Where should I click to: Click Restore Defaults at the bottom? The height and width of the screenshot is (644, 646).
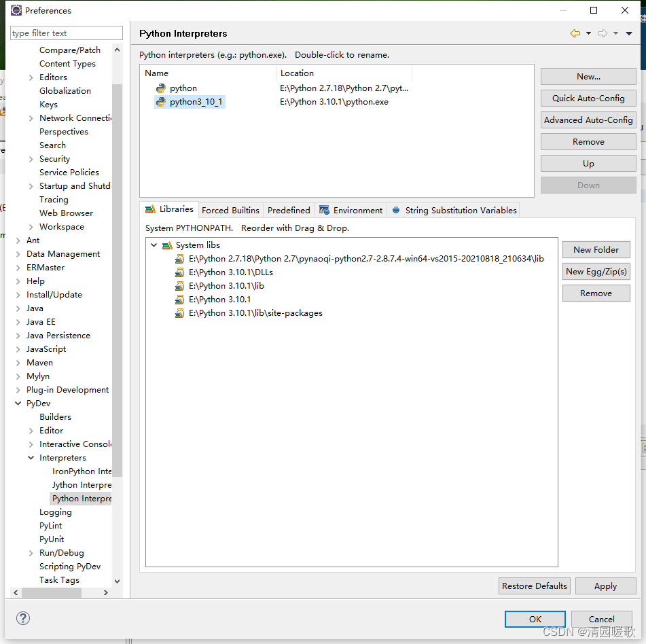(534, 586)
